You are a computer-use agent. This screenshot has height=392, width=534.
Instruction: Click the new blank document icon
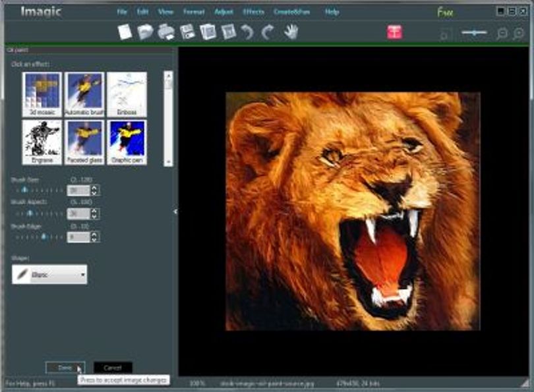click(125, 32)
